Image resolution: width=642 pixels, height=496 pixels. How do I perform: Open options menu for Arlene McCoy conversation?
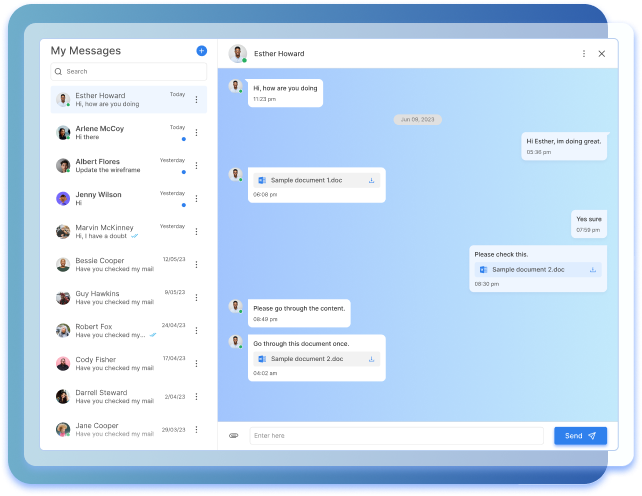pos(196,132)
